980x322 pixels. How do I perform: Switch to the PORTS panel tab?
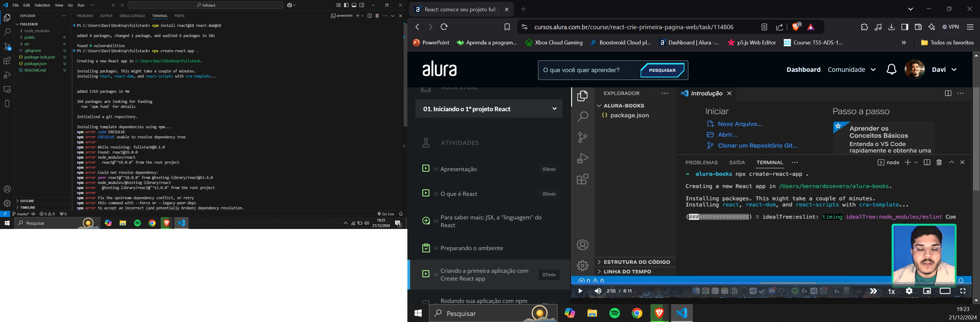coord(180,16)
